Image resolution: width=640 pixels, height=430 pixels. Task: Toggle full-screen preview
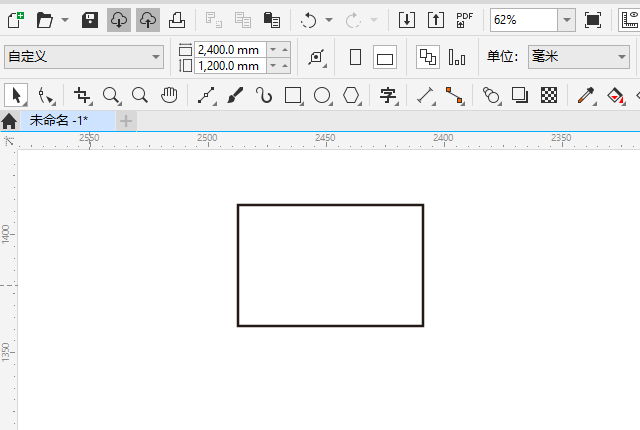(x=593, y=20)
